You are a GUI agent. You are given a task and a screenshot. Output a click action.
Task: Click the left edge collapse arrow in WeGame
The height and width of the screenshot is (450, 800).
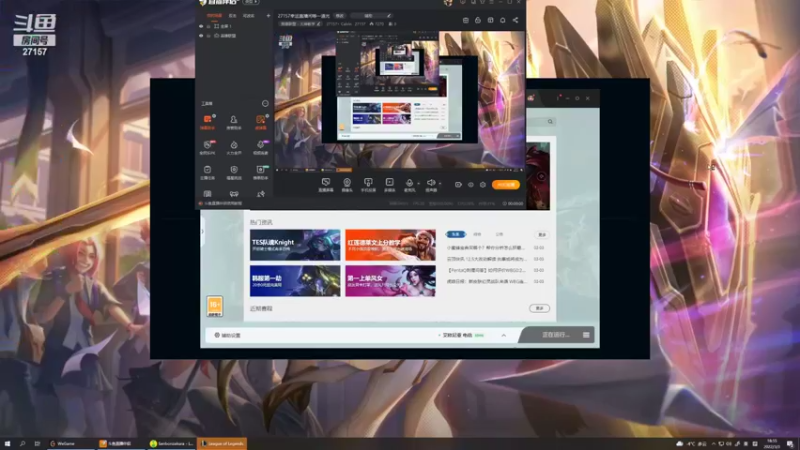click(203, 231)
